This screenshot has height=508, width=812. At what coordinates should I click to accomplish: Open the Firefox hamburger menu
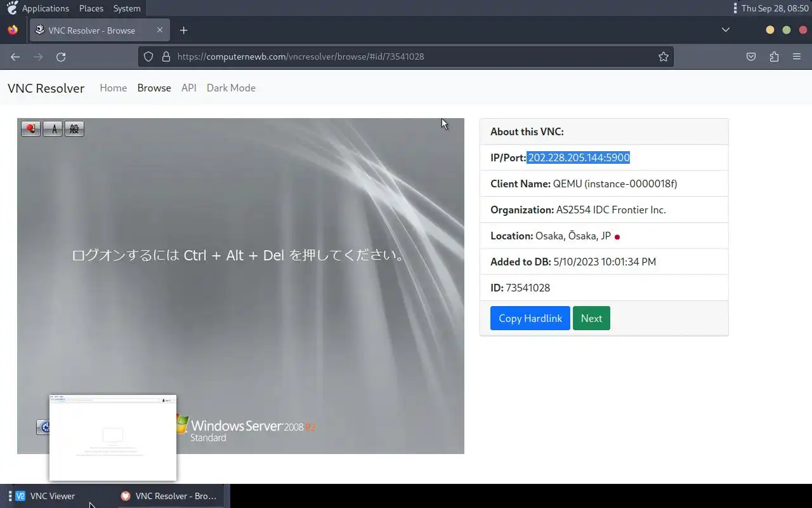point(797,57)
